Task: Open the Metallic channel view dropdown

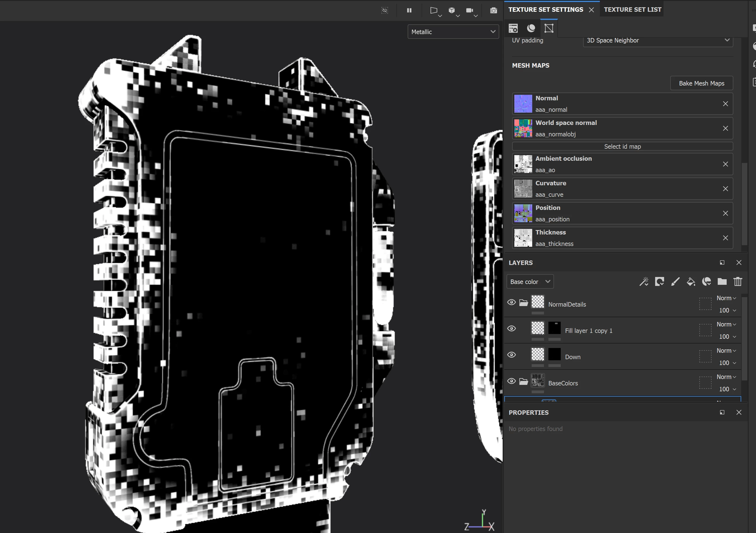Action: point(453,32)
